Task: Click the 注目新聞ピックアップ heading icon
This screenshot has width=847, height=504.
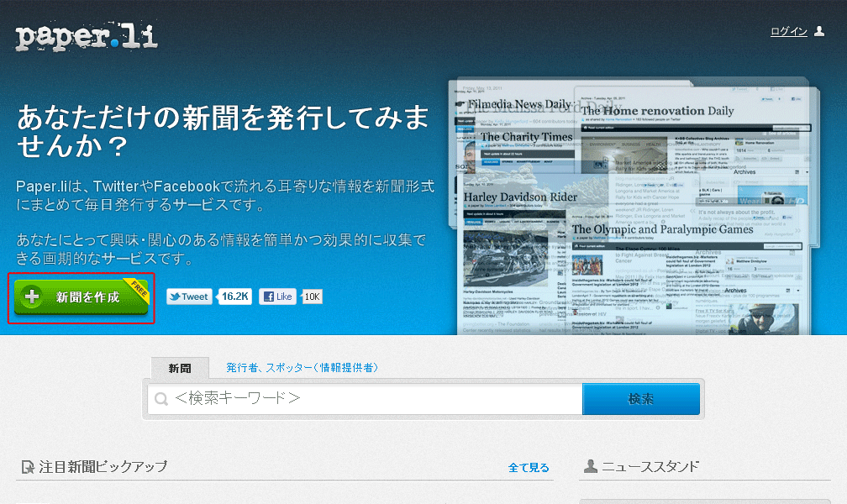Action: coord(27,467)
